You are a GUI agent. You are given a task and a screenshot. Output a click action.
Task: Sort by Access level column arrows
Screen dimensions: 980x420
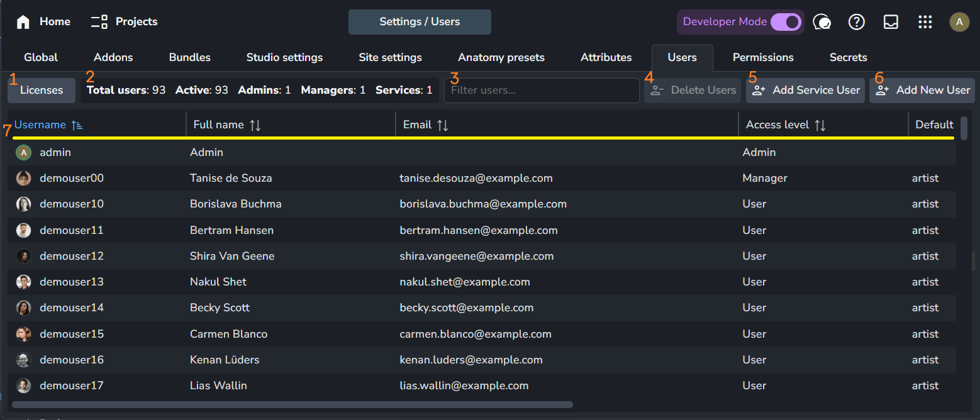coord(820,125)
